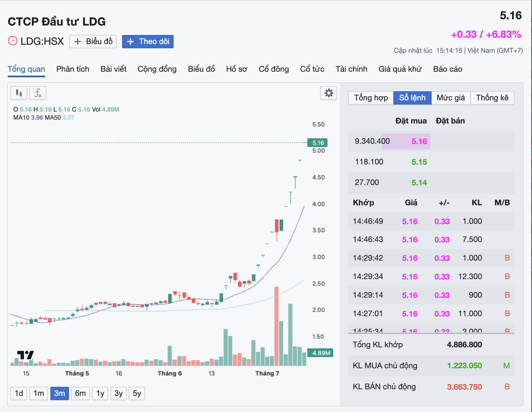This screenshot has height=412, width=532.
Task: Open the Cổ tức tab
Action: tap(312, 69)
